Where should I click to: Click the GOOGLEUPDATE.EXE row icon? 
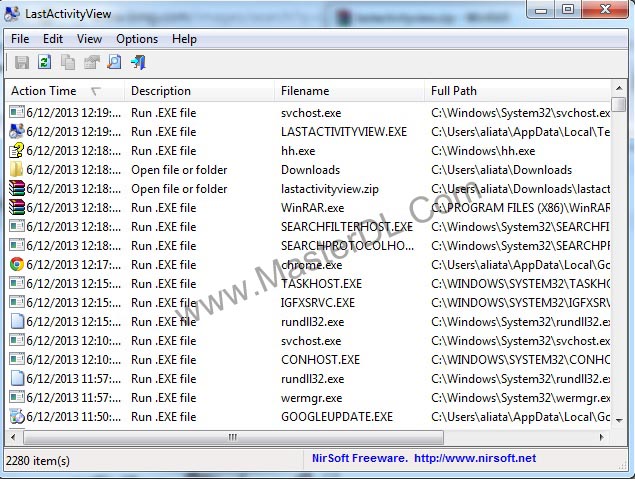click(x=17, y=416)
